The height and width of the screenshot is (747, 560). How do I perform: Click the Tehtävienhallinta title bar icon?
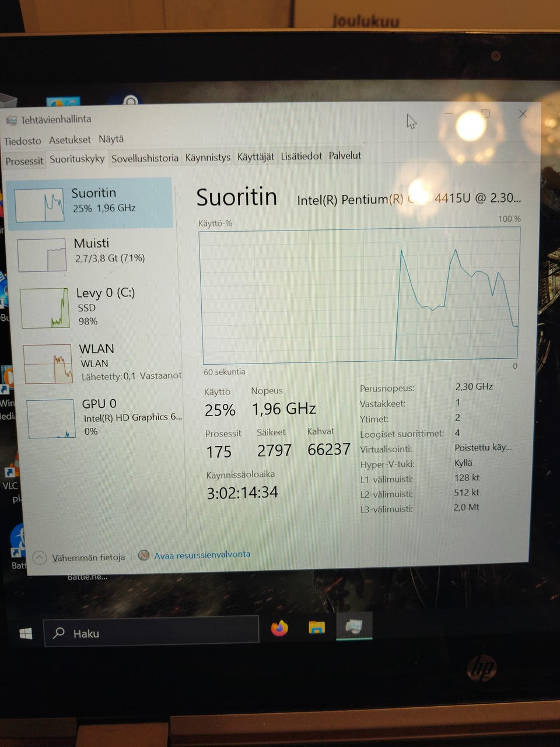point(11,121)
